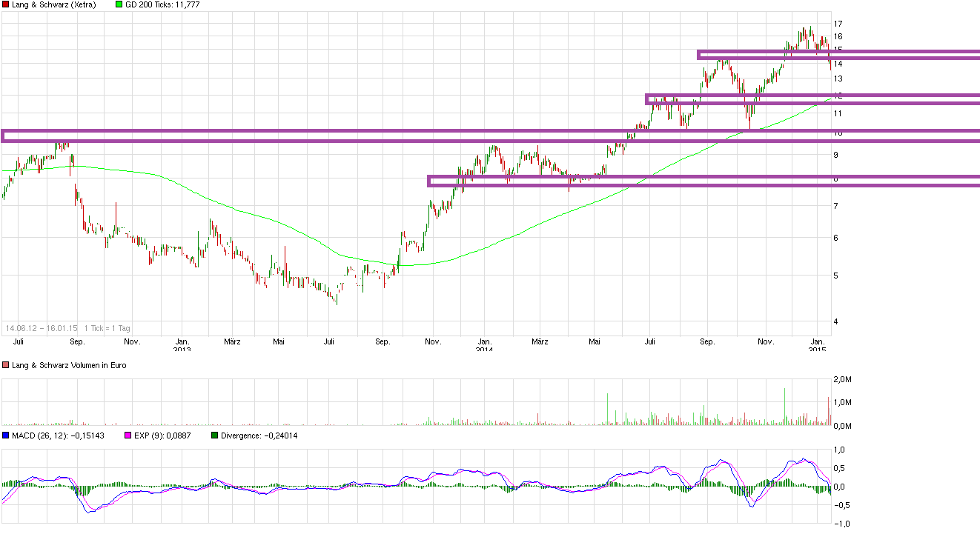This screenshot has height=534, width=980.
Task: Click the 2014 year label on time axis
Action: [484, 350]
